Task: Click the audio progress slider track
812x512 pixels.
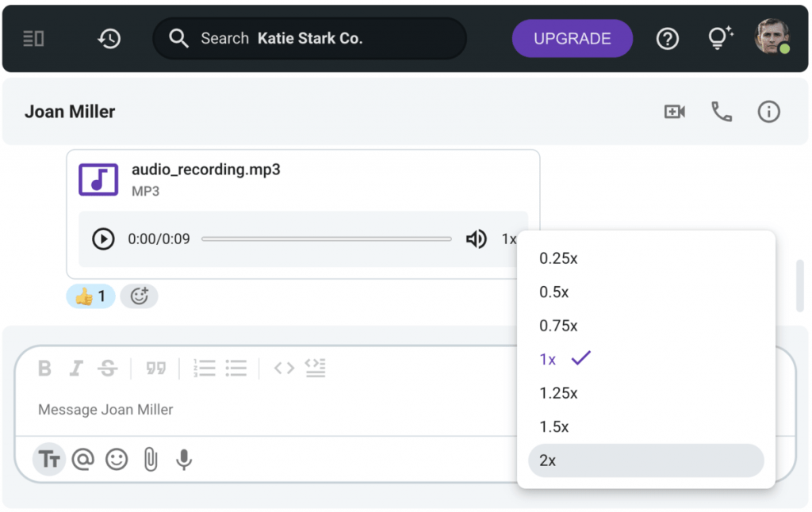Action: pyautogui.click(x=326, y=239)
